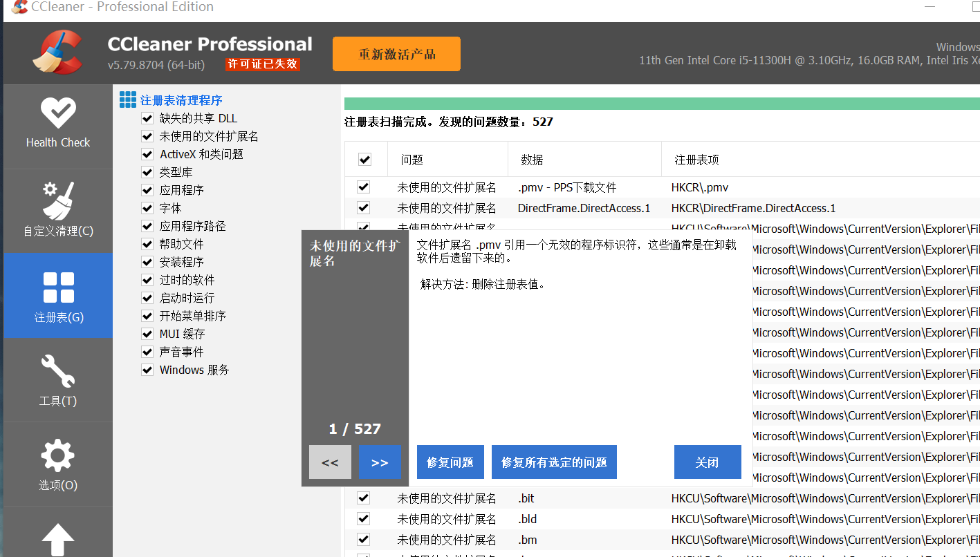Screen dimensions: 980x557
Task: Click 修复问题 button
Action: pos(450,462)
